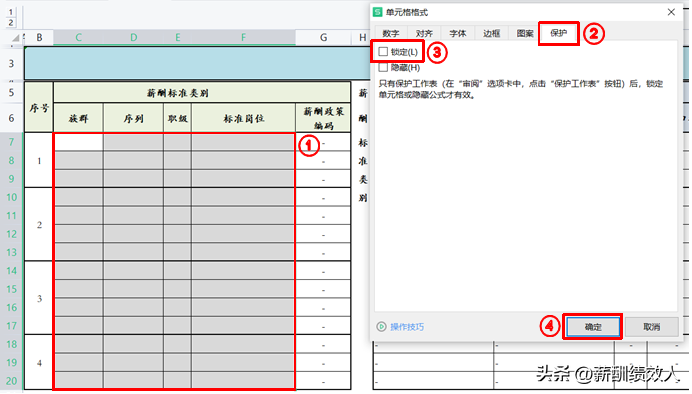Viewport: 692px width, 394px height.
Task: Switch to the 对齐 tab
Action: 424,34
